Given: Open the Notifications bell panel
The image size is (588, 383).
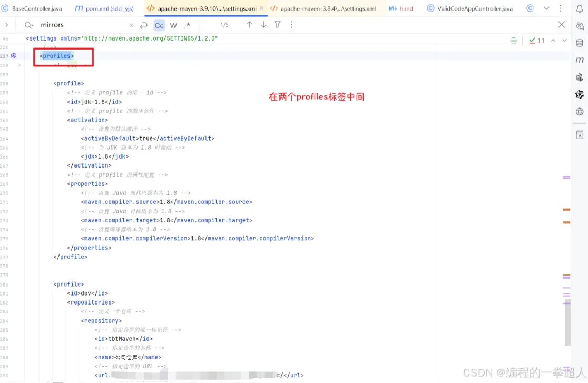Looking at the screenshot, I should pos(580,8).
